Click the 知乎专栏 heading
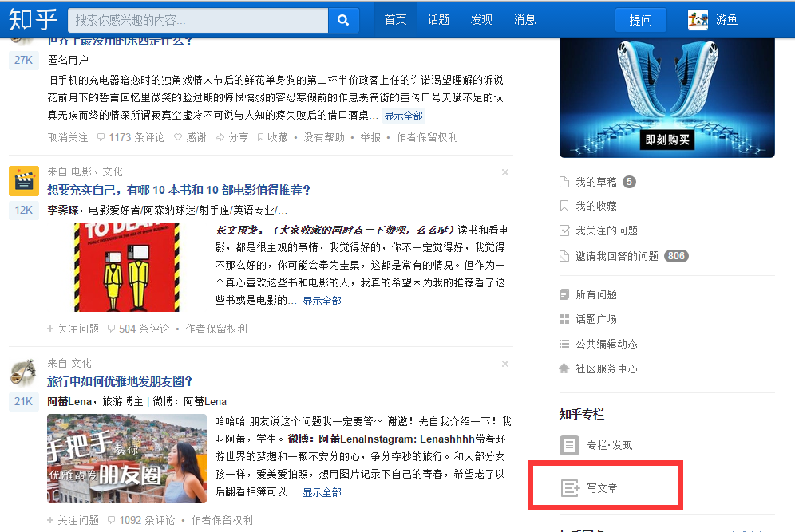 (582, 415)
